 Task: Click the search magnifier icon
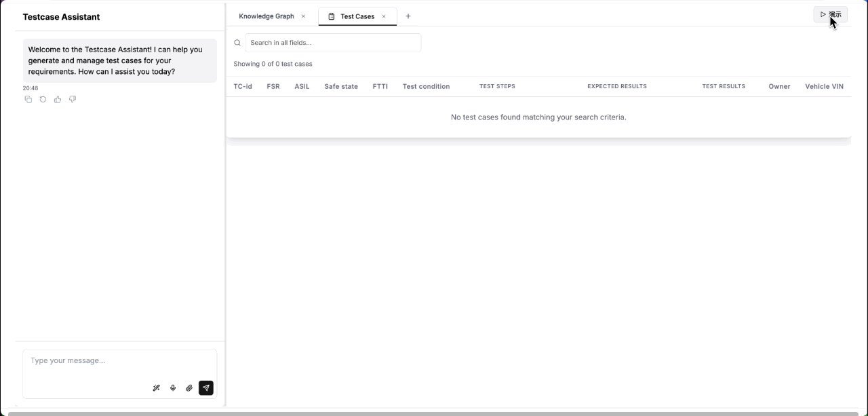[x=237, y=42]
